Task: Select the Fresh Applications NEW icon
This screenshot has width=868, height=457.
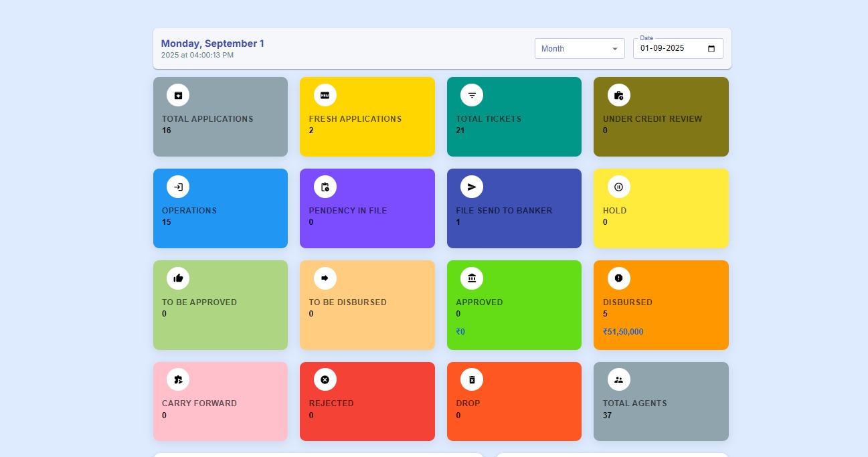Action: tap(325, 95)
